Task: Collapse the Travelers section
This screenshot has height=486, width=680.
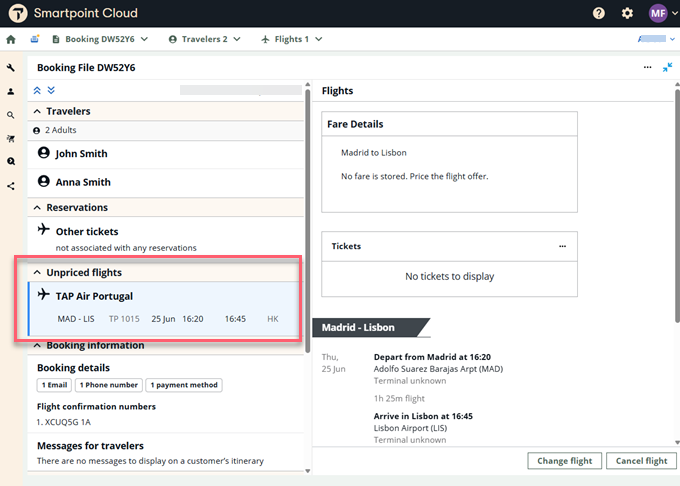Action: tap(38, 112)
